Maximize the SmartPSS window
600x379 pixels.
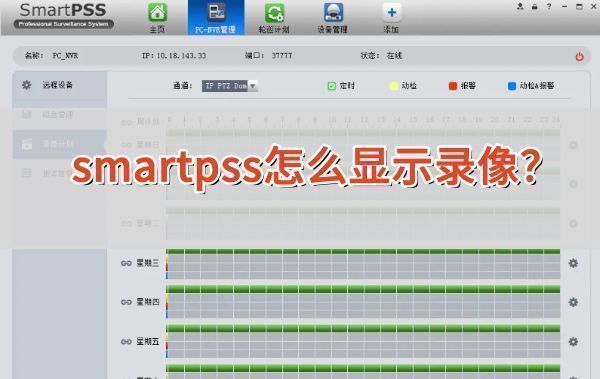(x=579, y=7)
